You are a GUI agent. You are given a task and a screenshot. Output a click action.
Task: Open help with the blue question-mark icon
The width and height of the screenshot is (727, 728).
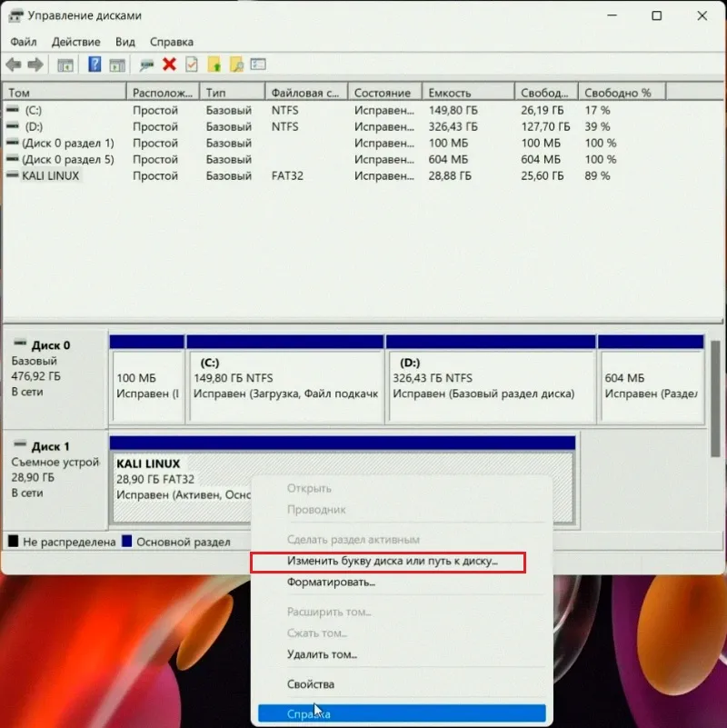(95, 64)
